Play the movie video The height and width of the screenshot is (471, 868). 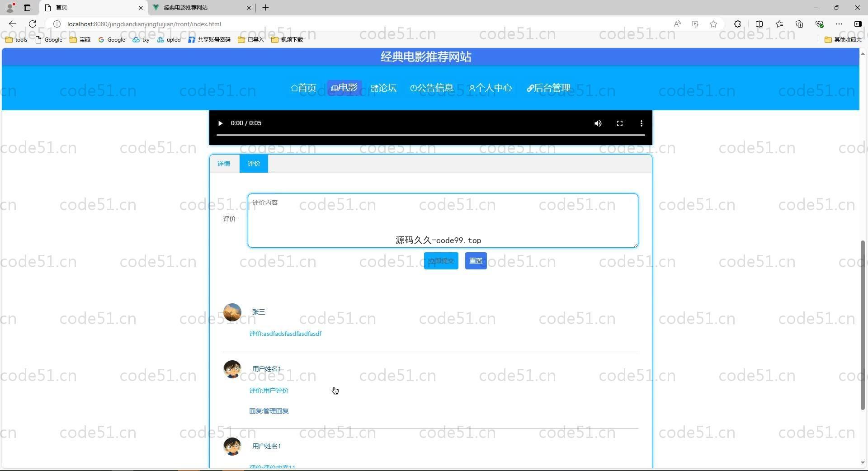coord(220,123)
